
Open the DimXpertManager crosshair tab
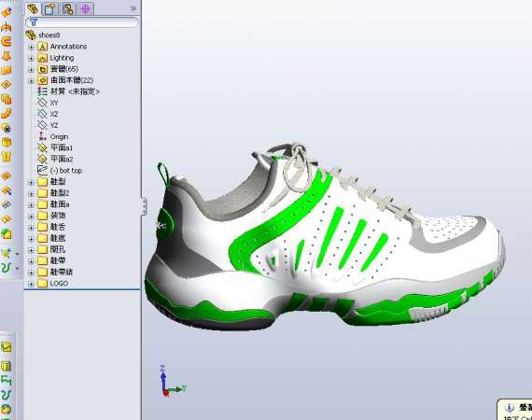click(85, 8)
